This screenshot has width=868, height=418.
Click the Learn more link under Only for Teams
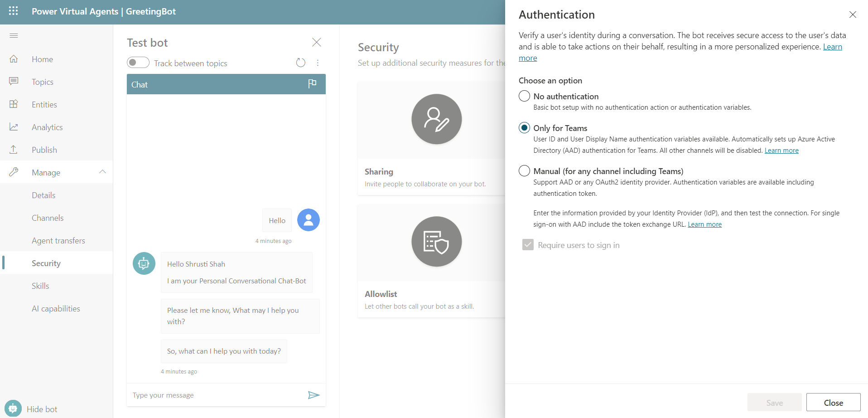(x=781, y=150)
